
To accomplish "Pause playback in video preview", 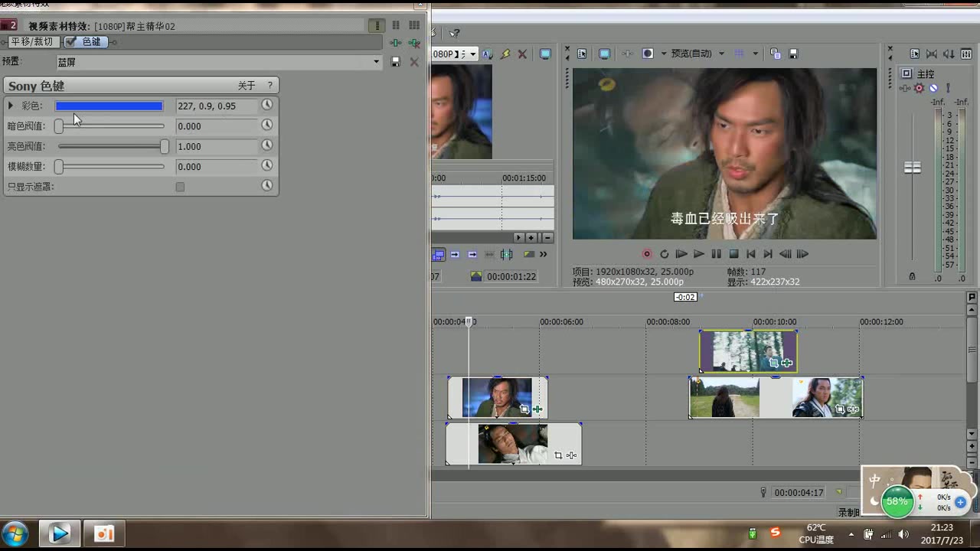I will coord(716,254).
